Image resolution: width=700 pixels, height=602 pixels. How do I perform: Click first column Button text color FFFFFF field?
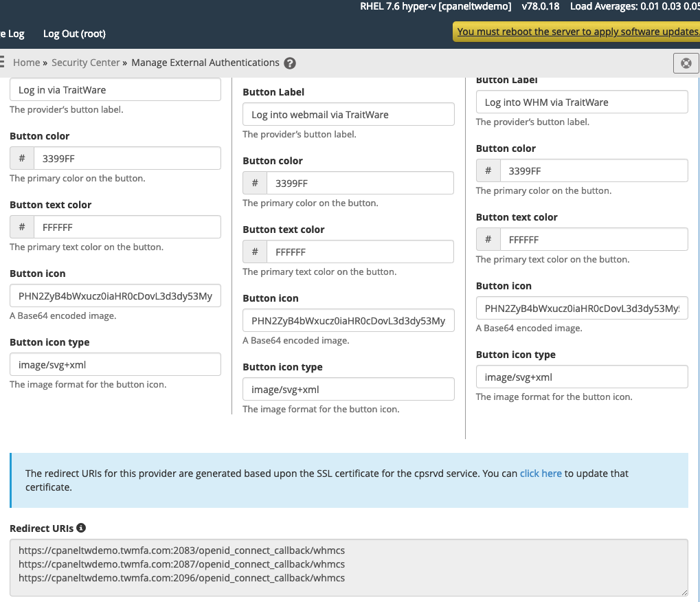pyautogui.click(x=127, y=227)
